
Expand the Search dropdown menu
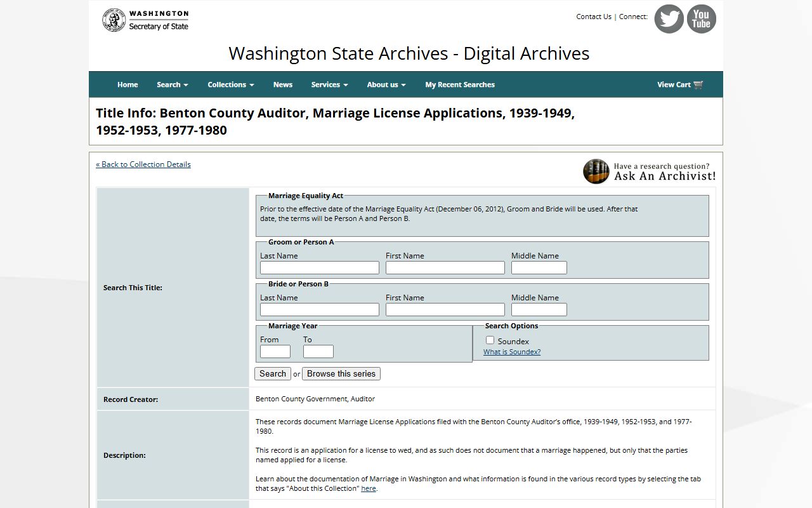click(173, 84)
